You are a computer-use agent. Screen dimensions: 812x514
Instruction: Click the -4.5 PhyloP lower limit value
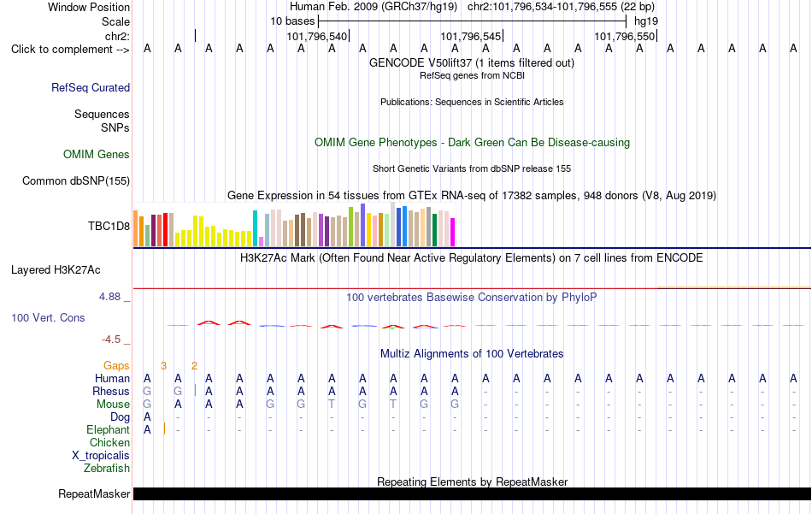pos(111,340)
